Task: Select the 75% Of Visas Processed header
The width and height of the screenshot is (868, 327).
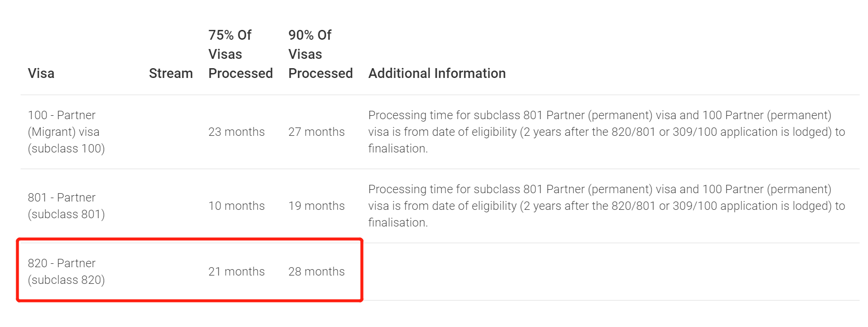Action: coord(240,54)
